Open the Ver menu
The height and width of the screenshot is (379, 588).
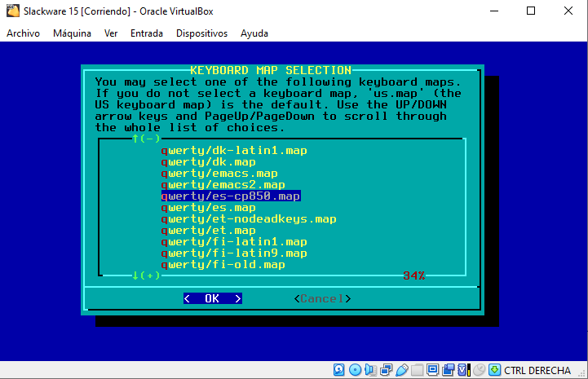(x=111, y=33)
